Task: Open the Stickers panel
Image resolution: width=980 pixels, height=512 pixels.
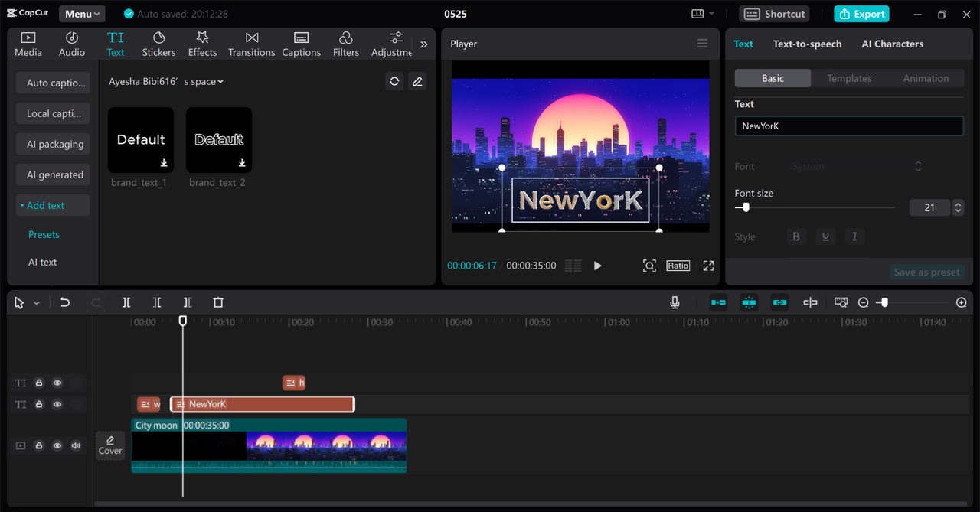Action: tap(158, 44)
